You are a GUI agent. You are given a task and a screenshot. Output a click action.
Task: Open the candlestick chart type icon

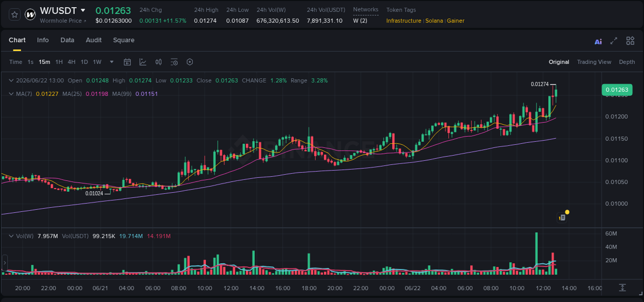point(159,62)
